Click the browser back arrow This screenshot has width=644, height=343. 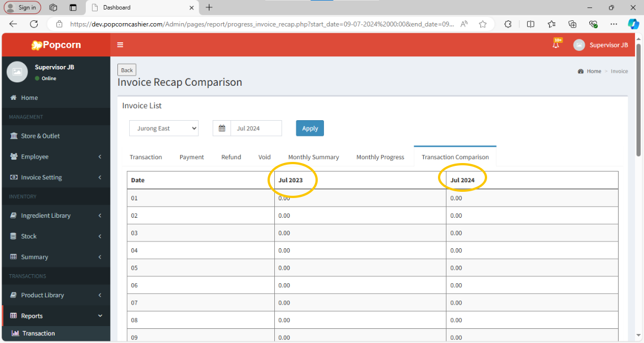[x=13, y=24]
